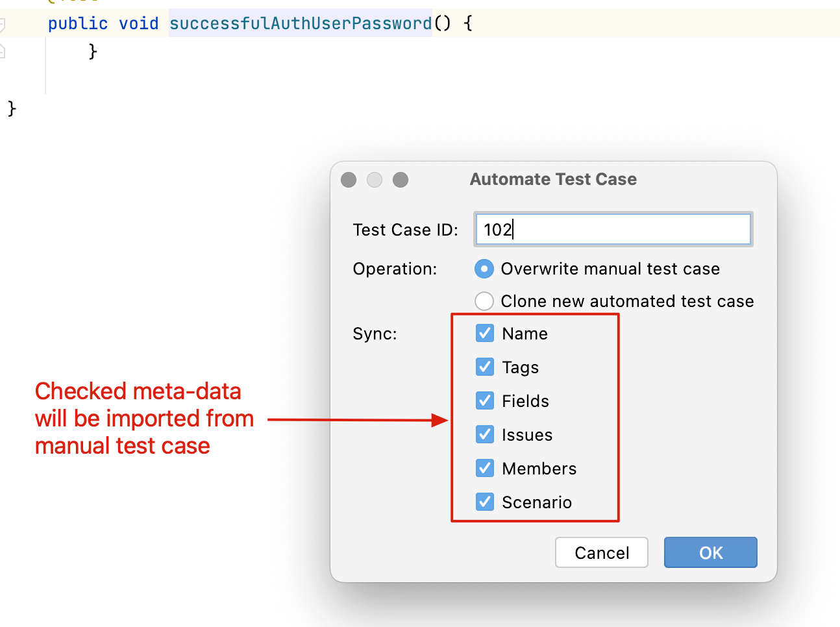840x627 pixels.
Task: Click the fold end marker beside the method's closing brace
Action: click(x=2, y=51)
